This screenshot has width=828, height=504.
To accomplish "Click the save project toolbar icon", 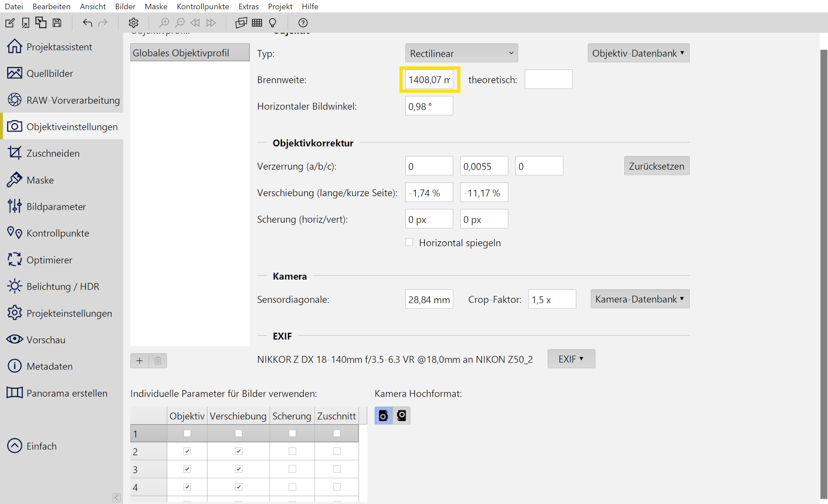I will 57,23.
